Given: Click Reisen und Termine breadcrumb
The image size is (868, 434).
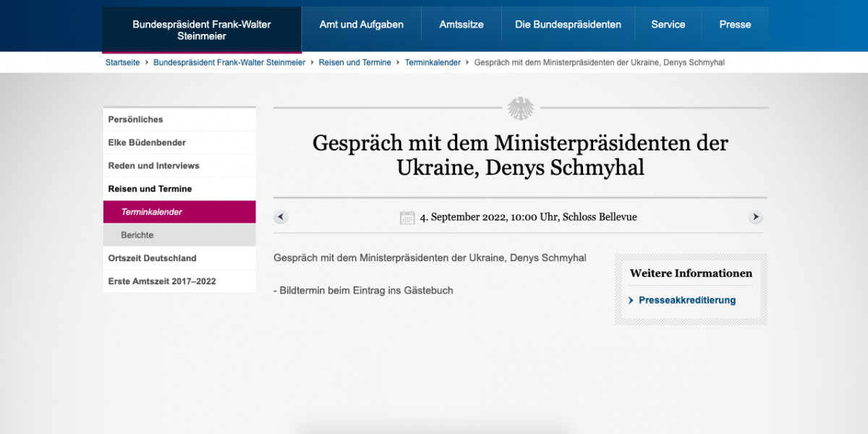Looking at the screenshot, I should pyautogui.click(x=355, y=63).
